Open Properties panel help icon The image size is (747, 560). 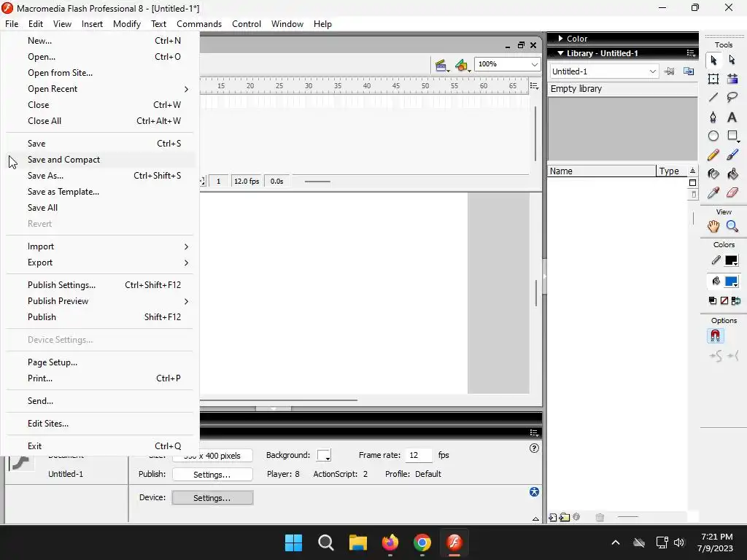click(534, 448)
